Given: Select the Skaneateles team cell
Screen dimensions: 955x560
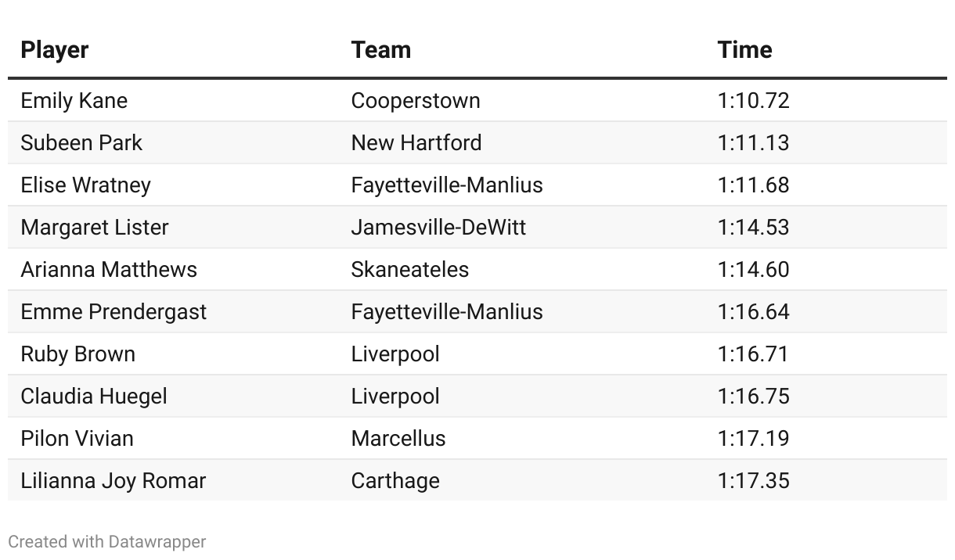Looking at the screenshot, I should point(410,270).
